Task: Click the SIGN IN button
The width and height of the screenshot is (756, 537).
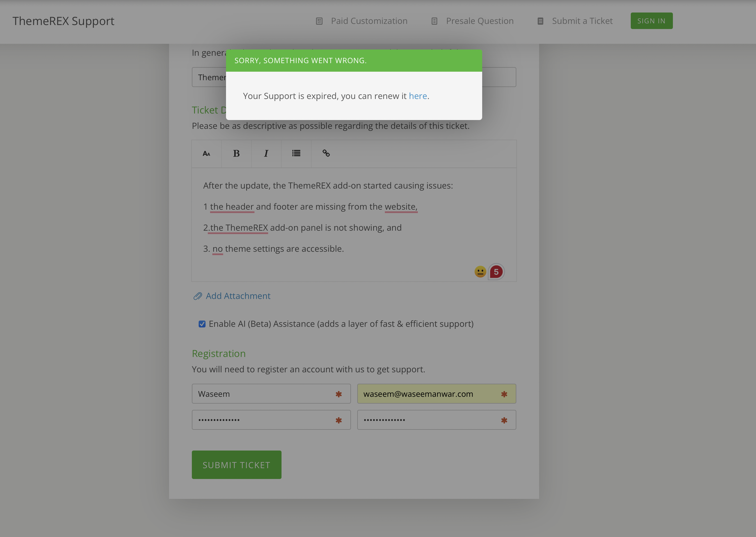Action: [652, 21]
